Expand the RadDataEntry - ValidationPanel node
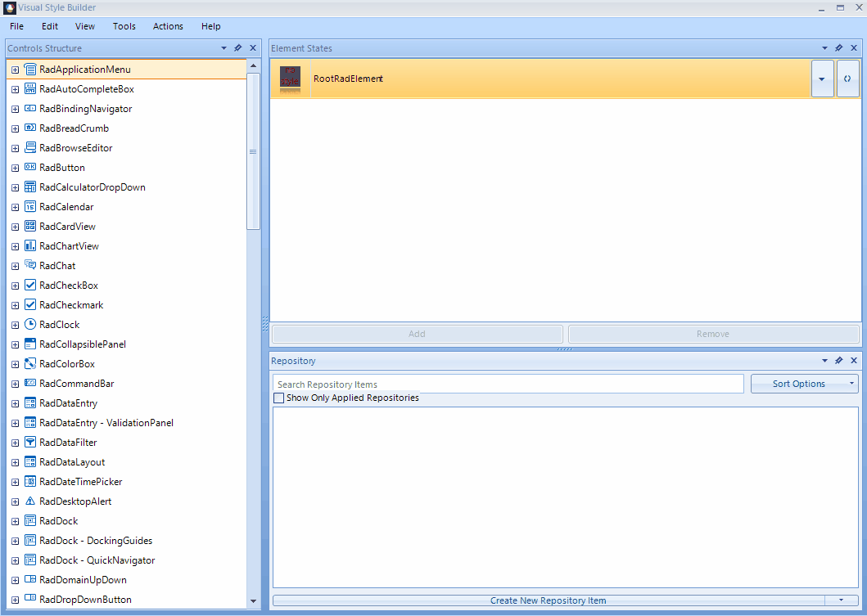This screenshot has height=616, width=867. [16, 423]
